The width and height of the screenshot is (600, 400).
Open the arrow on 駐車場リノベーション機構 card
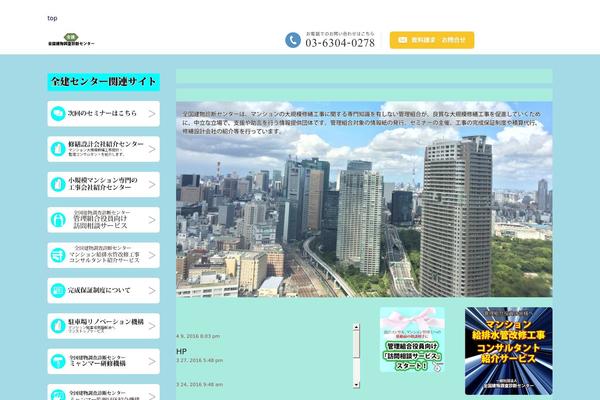click(152, 326)
